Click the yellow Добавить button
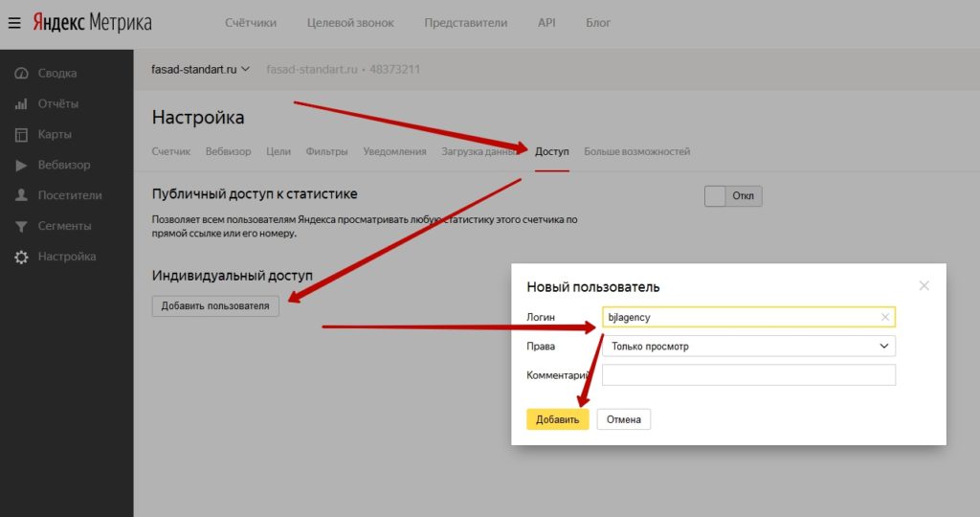The image size is (980, 517). 558,419
